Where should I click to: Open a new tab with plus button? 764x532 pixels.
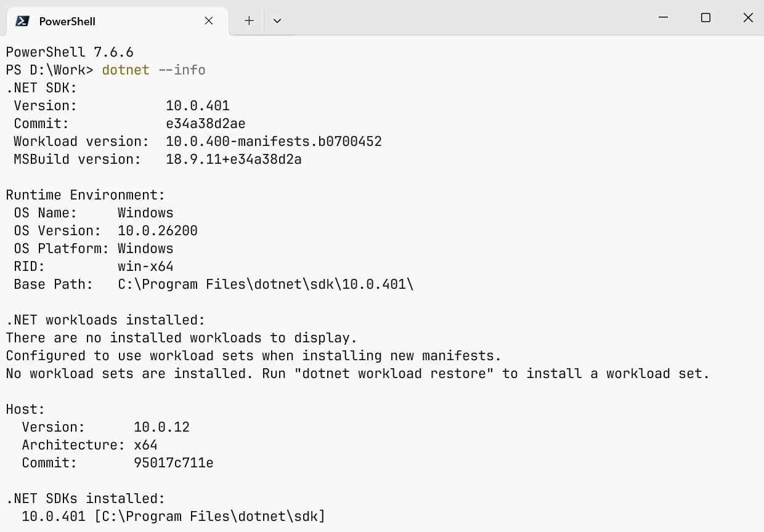coord(249,21)
